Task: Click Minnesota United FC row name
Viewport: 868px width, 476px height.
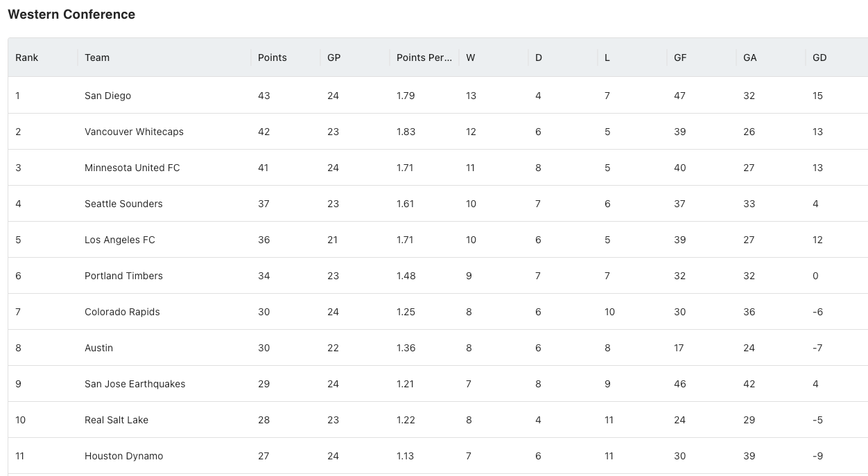Action: (x=132, y=168)
